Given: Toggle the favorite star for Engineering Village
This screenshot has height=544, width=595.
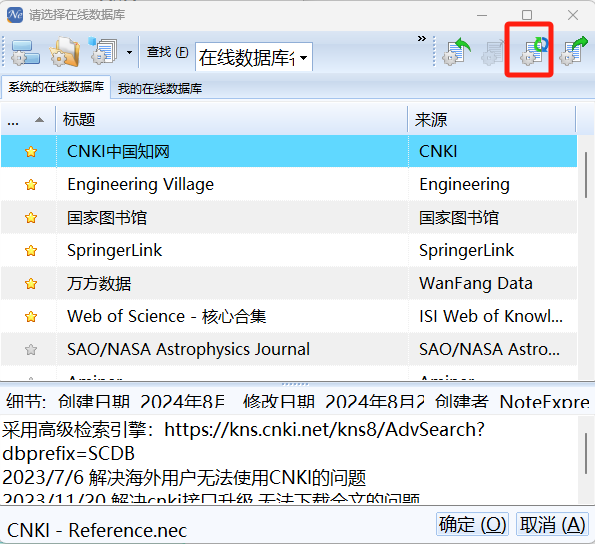Looking at the screenshot, I should click(31, 185).
